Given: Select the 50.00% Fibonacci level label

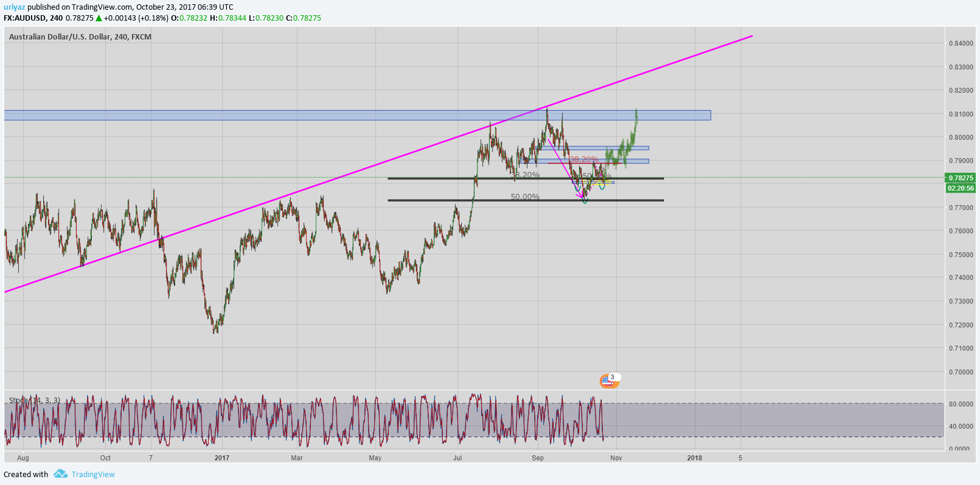Looking at the screenshot, I should coord(525,197).
